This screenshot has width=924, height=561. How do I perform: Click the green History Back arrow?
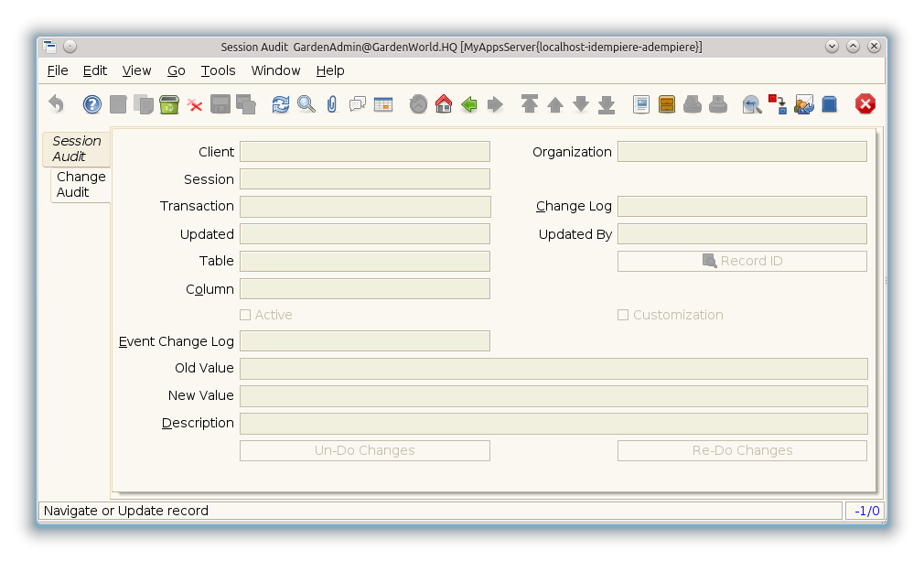[469, 104]
